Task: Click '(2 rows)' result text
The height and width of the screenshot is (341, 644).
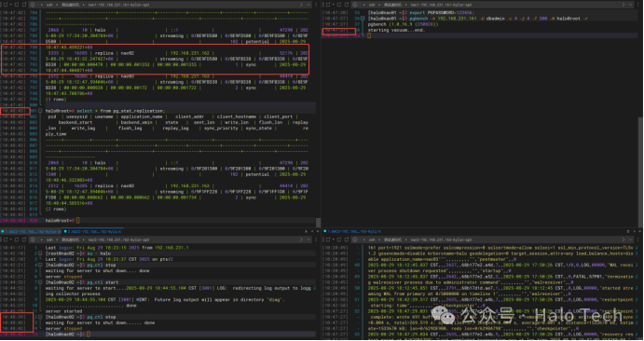Action: [x=55, y=209]
